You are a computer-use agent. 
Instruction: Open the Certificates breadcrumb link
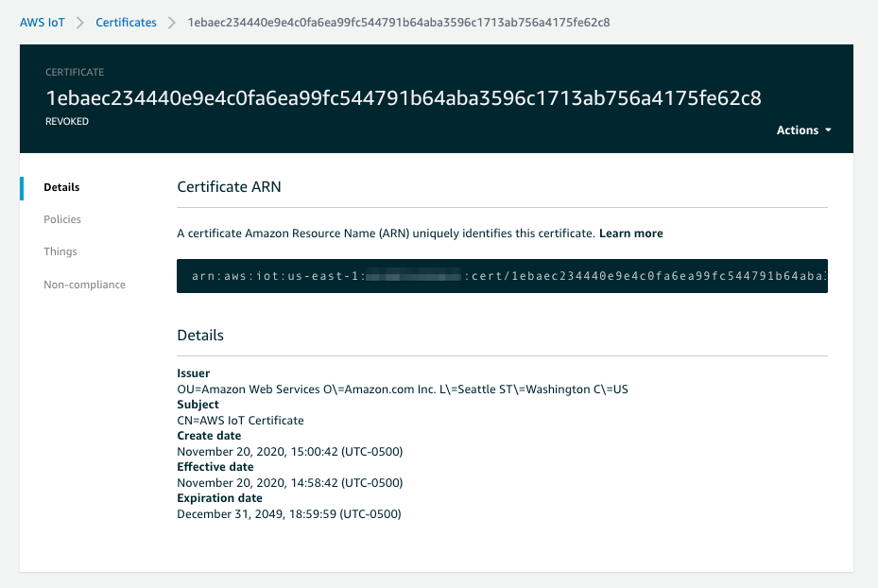126,22
